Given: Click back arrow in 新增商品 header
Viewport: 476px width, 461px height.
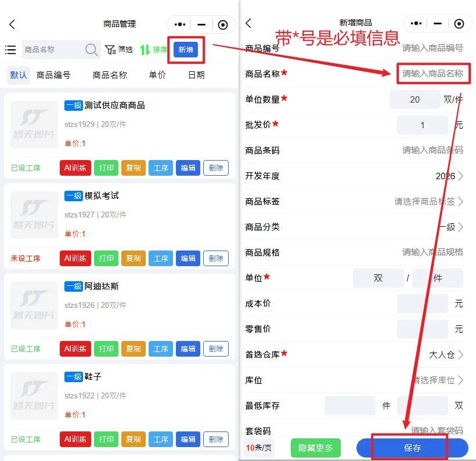Looking at the screenshot, I should (x=248, y=23).
